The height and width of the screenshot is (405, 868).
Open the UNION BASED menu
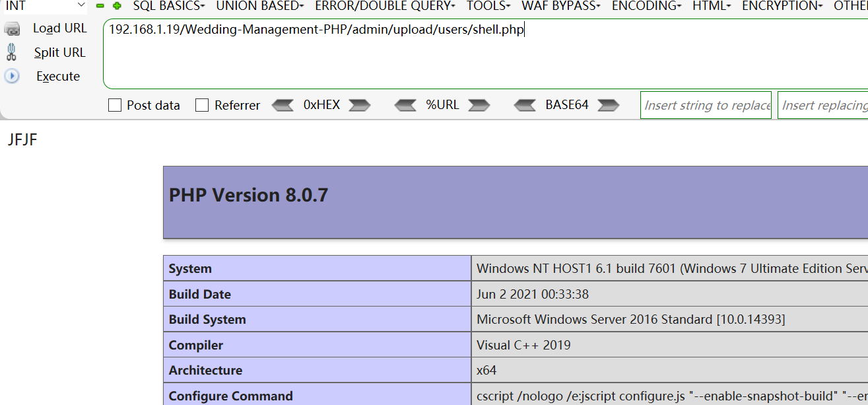(x=260, y=6)
